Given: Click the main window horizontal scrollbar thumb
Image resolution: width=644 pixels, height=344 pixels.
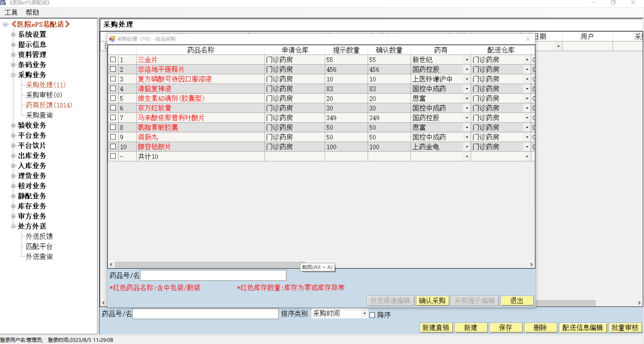Looking at the screenshot, I should 565,303.
